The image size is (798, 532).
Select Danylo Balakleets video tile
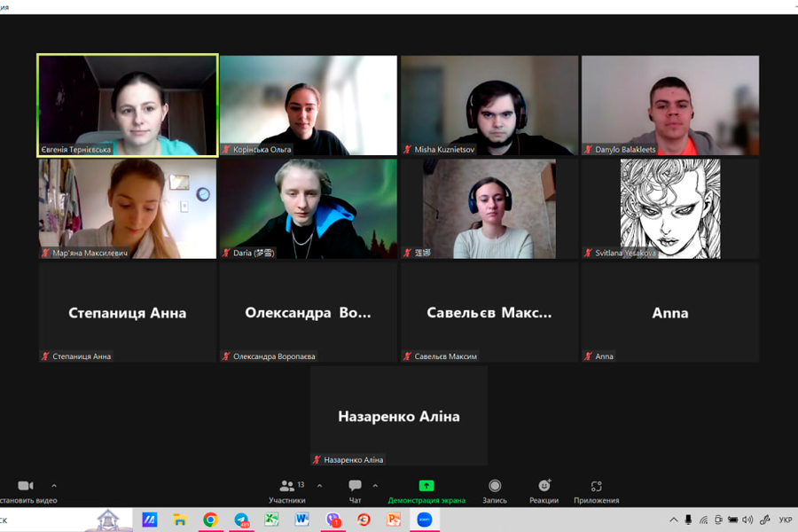pos(670,106)
